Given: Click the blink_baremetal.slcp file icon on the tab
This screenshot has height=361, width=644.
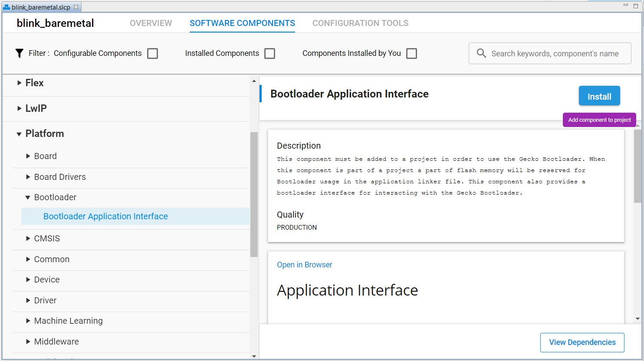Looking at the screenshot, I should click(6, 7).
